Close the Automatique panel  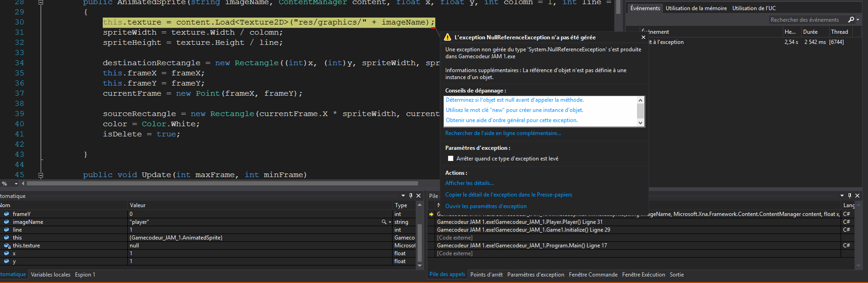pyautogui.click(x=418, y=196)
